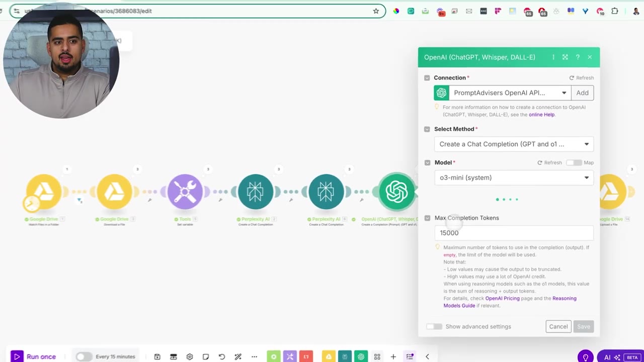Screen dimensions: 644x362
Task: Enable the Map toggle for Model
Action: pos(574,162)
